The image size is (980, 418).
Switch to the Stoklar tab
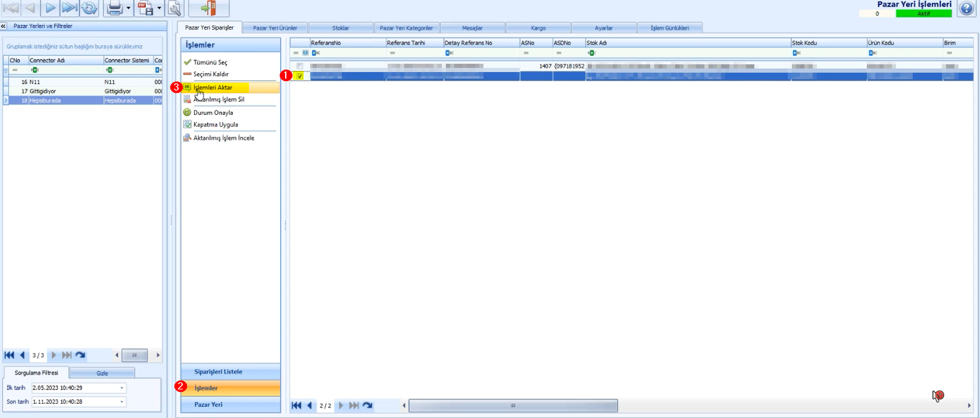click(341, 28)
